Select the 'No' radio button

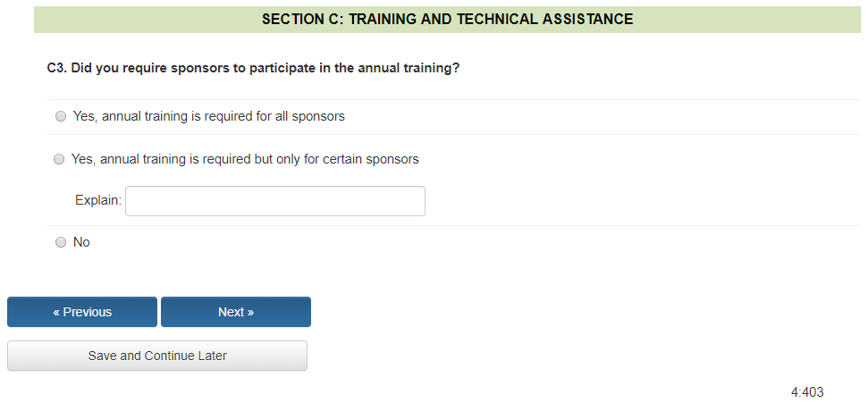[x=61, y=242]
